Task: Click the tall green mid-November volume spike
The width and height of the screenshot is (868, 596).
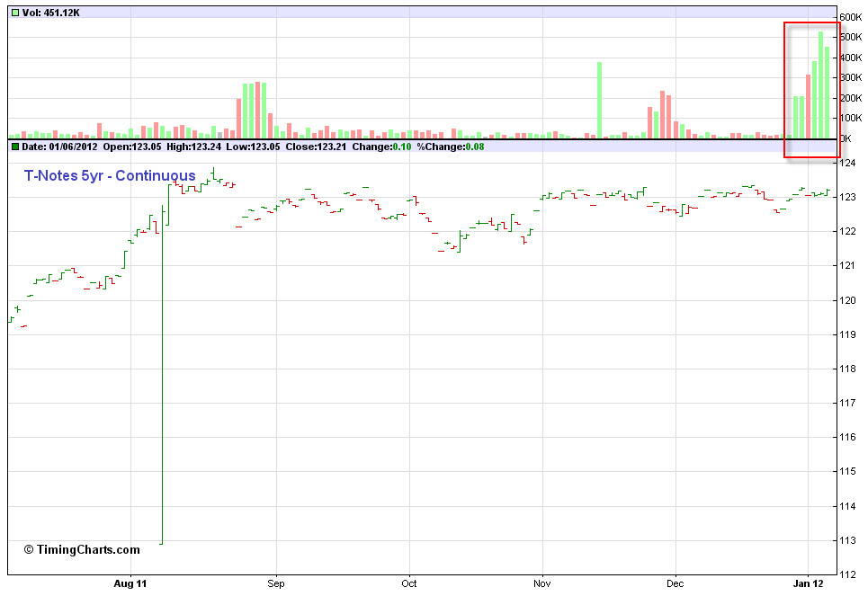Action: click(x=599, y=100)
